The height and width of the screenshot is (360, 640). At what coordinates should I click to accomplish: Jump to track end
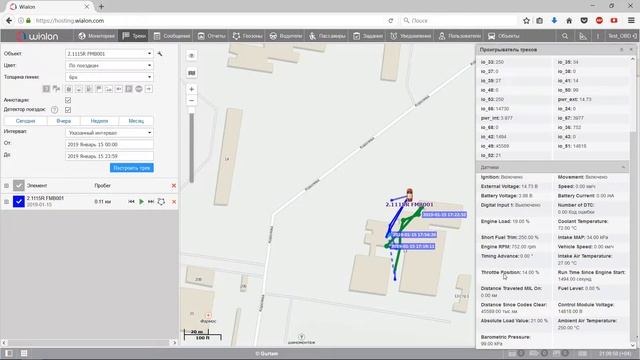coord(151,202)
